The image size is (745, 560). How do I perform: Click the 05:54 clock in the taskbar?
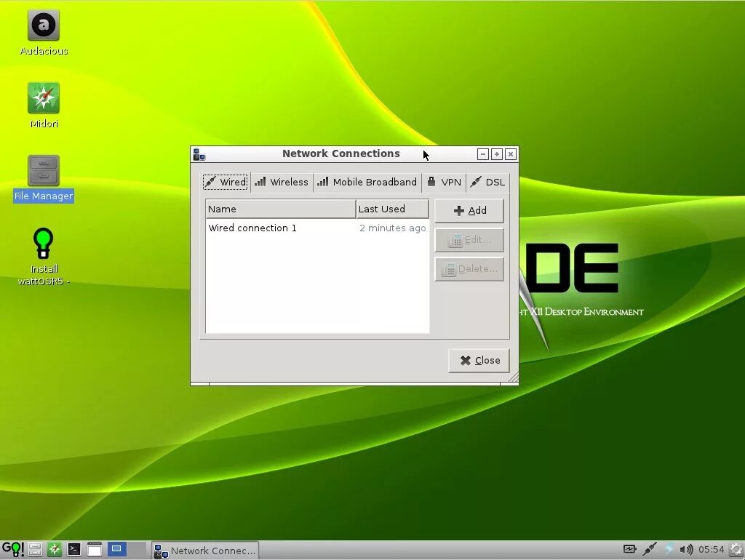(x=712, y=550)
